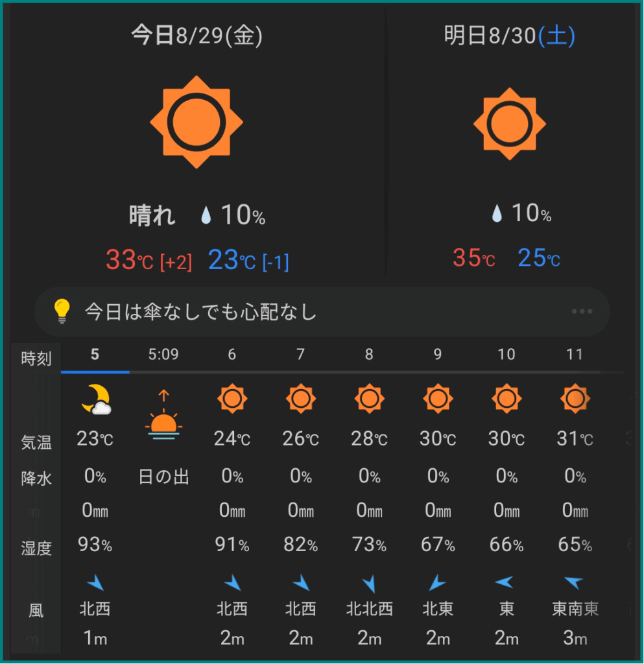Click the 今日は傘なしでも心配なし tip text

201,313
